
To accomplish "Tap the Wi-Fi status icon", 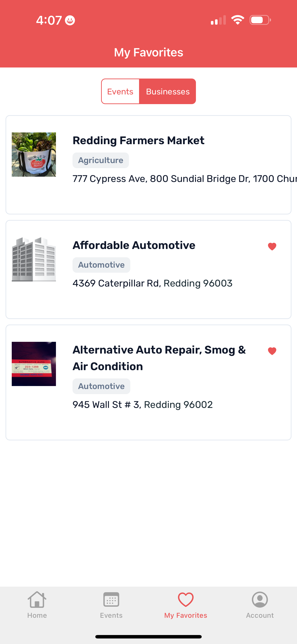I will click(x=238, y=20).
